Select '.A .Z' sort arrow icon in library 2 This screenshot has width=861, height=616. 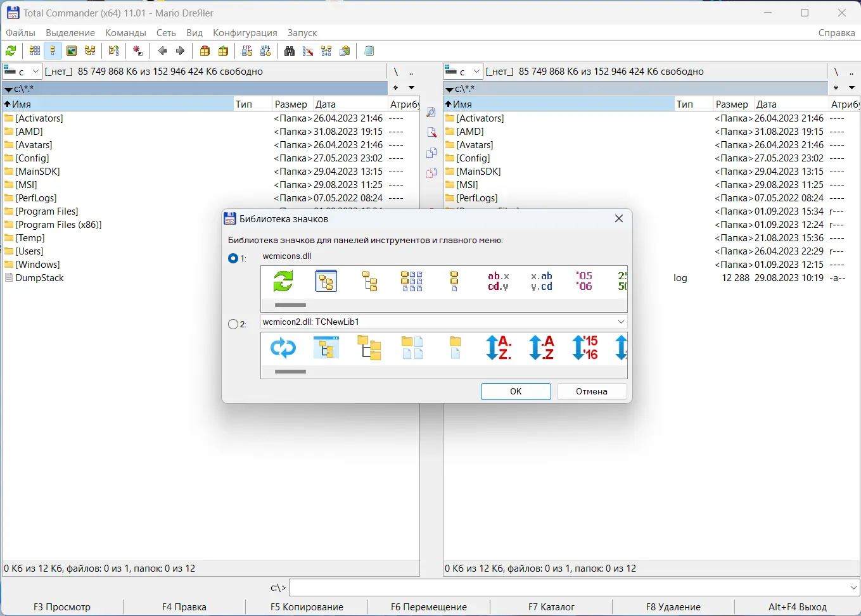click(x=542, y=348)
